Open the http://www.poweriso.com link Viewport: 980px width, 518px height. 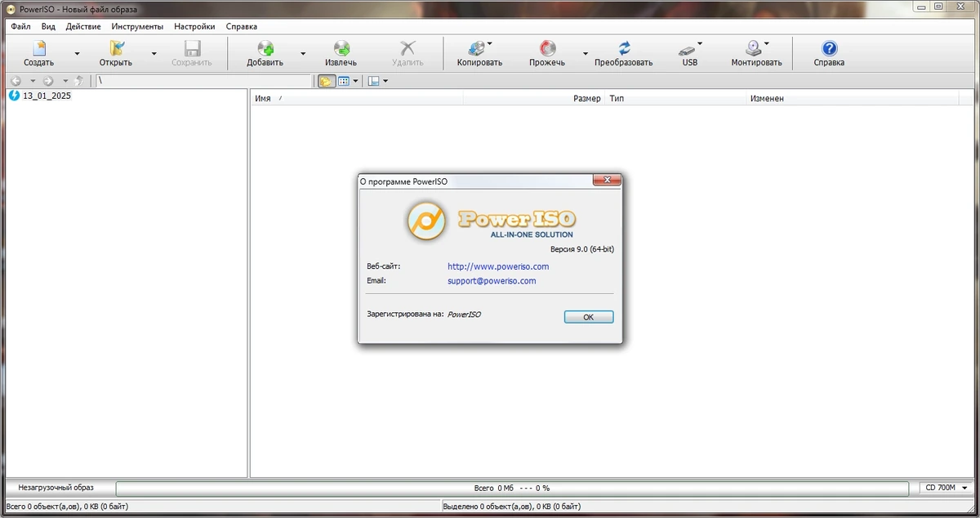point(498,266)
